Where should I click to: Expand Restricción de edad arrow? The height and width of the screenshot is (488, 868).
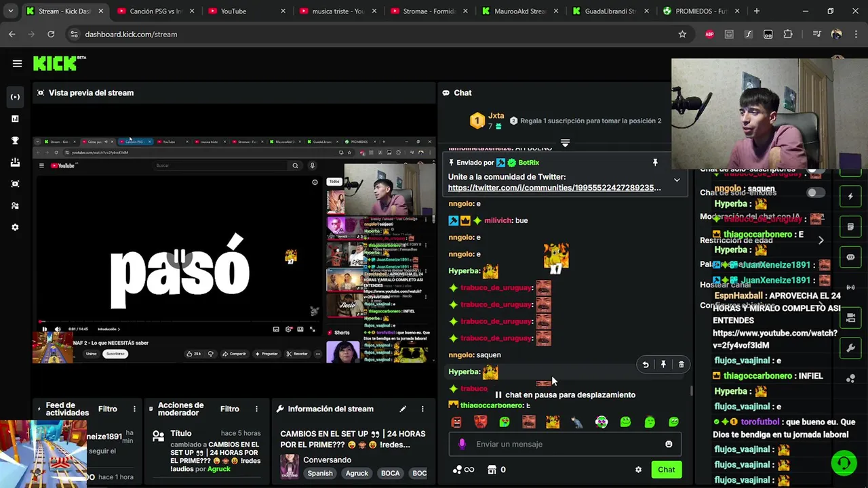click(821, 240)
